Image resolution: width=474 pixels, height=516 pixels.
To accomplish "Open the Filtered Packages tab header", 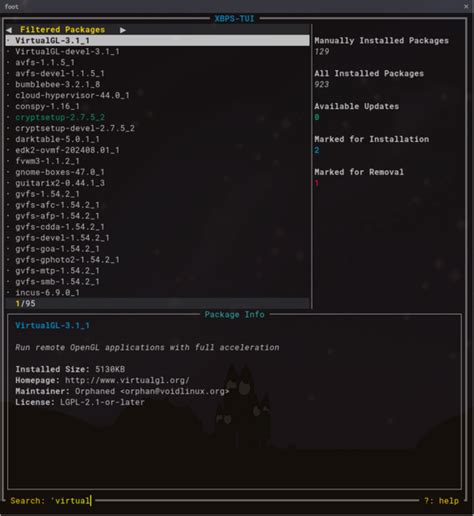I will pos(62,30).
